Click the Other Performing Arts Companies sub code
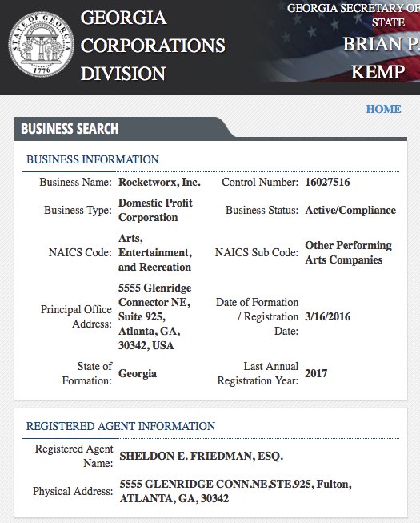This screenshot has height=523, width=420. click(x=348, y=252)
